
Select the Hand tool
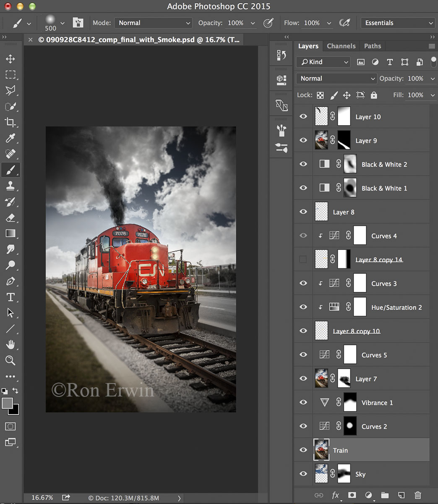(10, 345)
